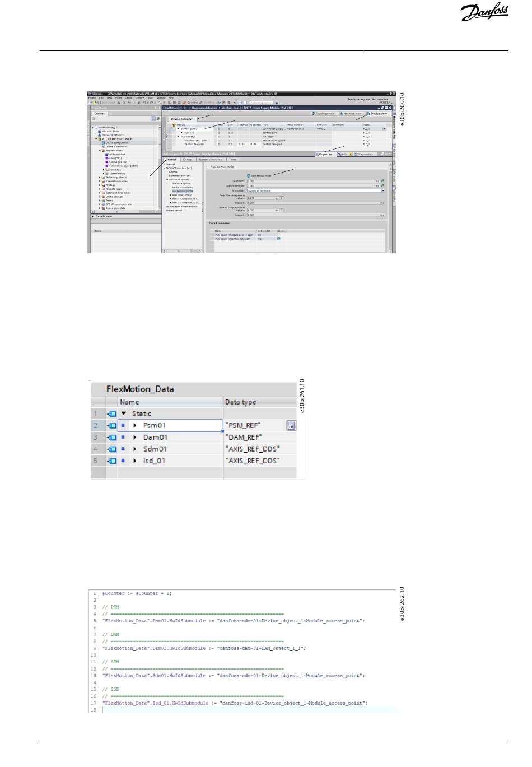Viewport: 532px width, 767px height.
Task: Click code line 5 assigning Psm01.HwIdSubmodule
Action: (234, 621)
